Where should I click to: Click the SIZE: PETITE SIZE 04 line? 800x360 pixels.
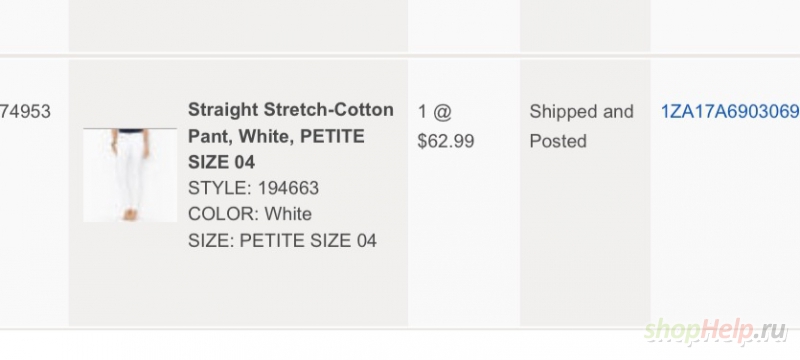coord(282,240)
